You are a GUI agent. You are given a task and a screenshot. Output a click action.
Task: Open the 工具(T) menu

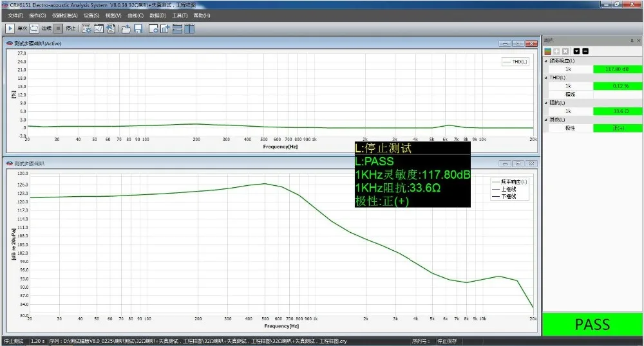pyautogui.click(x=180, y=15)
